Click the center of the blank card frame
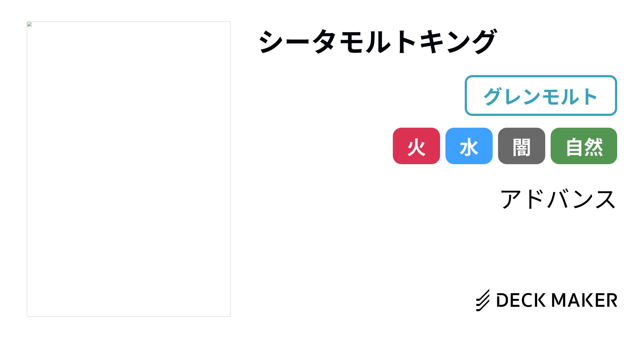The height and width of the screenshot is (338, 644). coord(129,169)
